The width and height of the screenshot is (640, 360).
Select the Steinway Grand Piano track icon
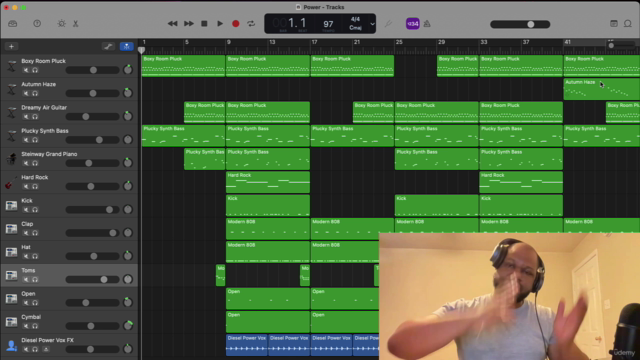pos(11,158)
